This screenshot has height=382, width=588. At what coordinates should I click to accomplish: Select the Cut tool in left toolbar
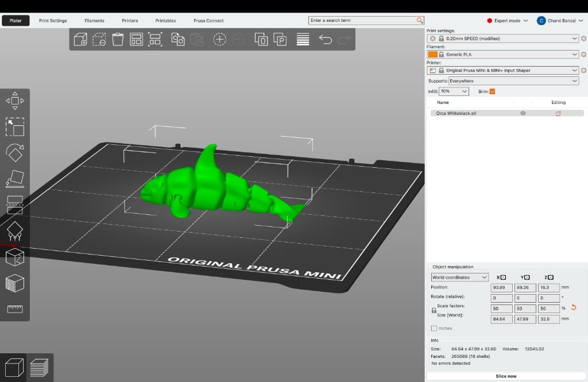coord(15,205)
